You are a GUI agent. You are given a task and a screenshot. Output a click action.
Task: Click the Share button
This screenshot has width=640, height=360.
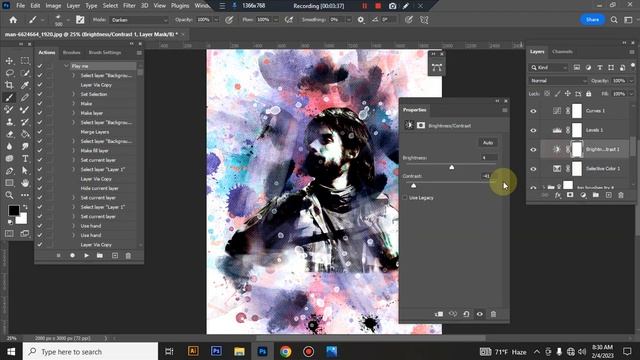592,20
